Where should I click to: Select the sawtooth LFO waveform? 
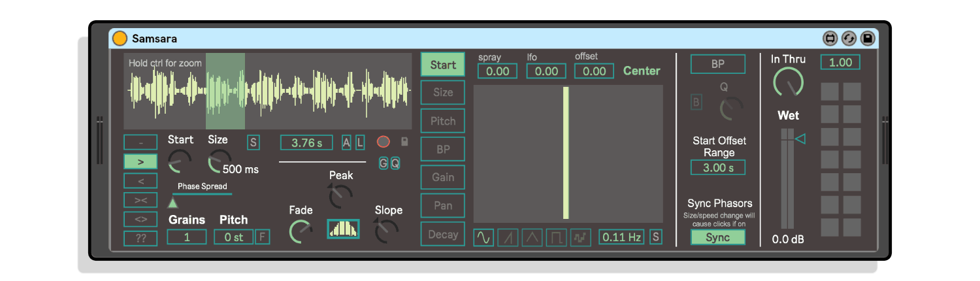pos(508,237)
